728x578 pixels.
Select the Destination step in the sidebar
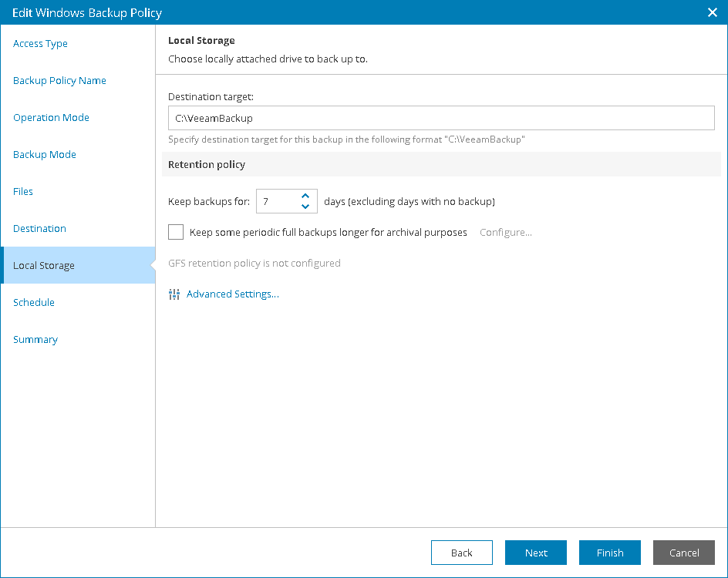[39, 228]
